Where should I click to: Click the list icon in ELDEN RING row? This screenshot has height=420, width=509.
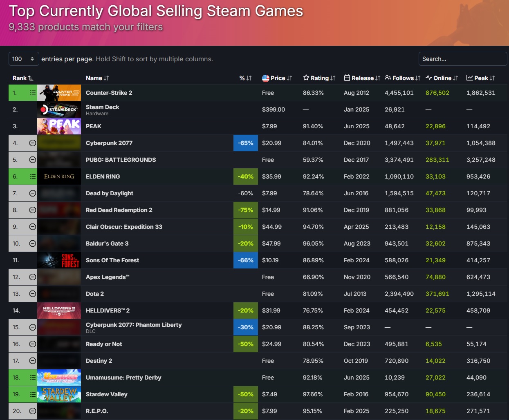tap(33, 176)
